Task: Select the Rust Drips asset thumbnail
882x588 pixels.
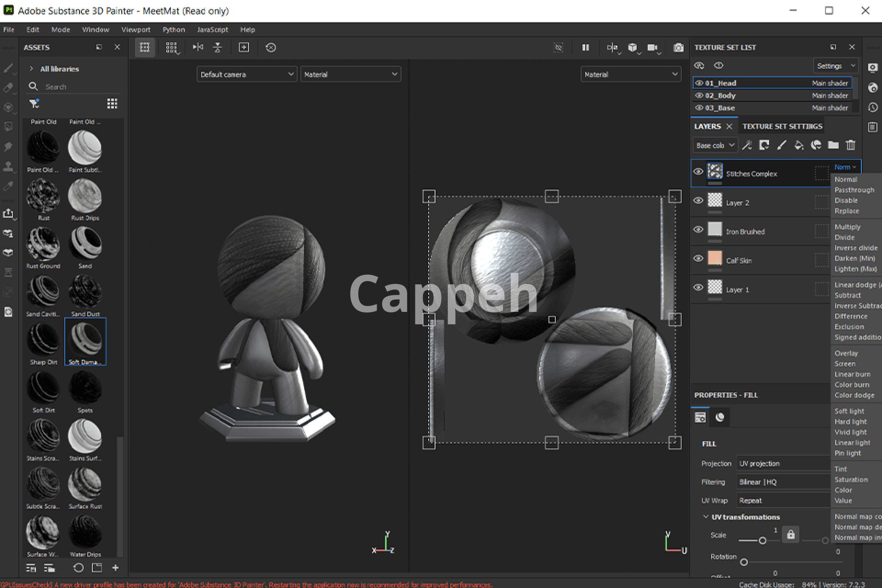Action: click(85, 197)
